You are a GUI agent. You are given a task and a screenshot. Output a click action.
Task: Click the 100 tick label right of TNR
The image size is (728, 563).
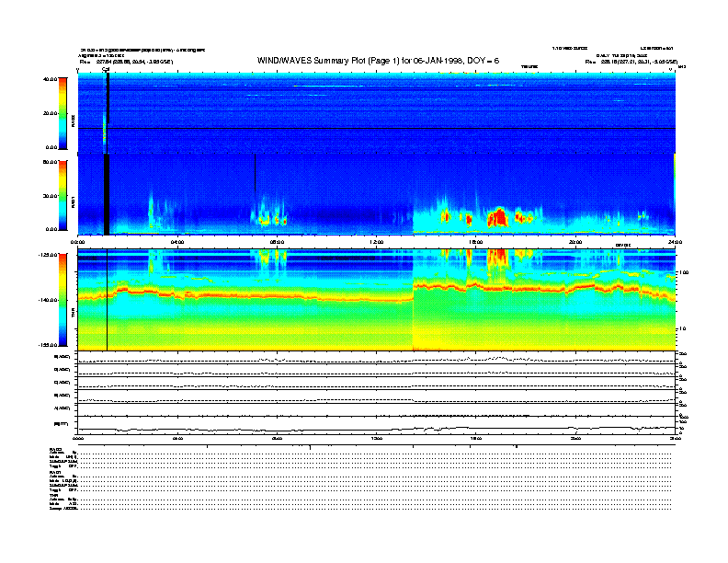pos(684,272)
